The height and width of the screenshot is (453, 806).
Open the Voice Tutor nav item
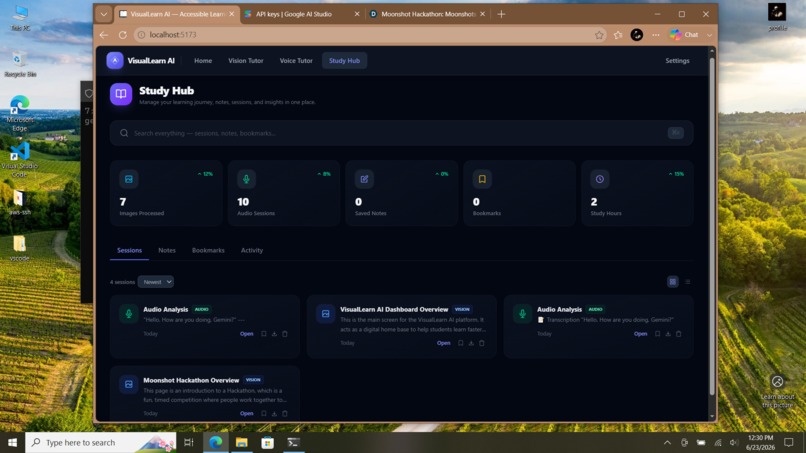(x=296, y=61)
